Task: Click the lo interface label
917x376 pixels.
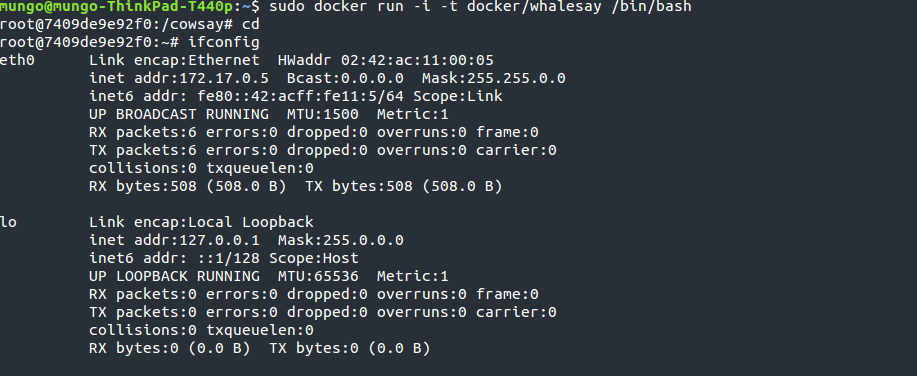Action: click(x=8, y=222)
